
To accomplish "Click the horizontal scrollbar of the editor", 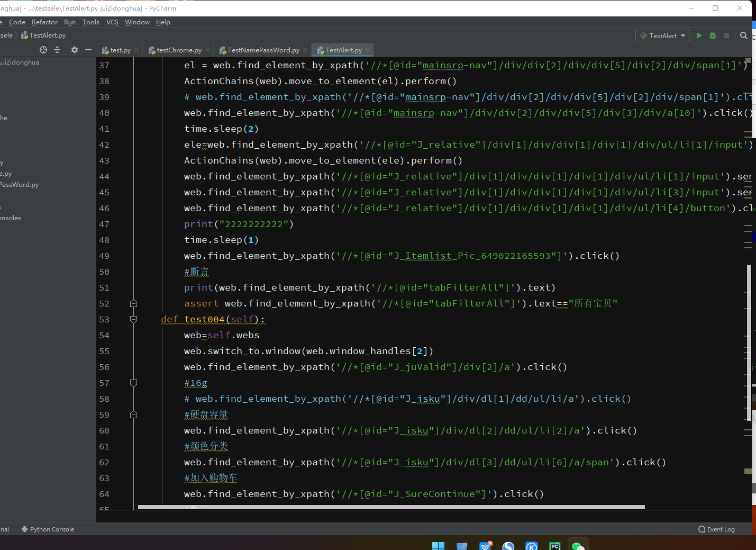I will pyautogui.click(x=391, y=507).
